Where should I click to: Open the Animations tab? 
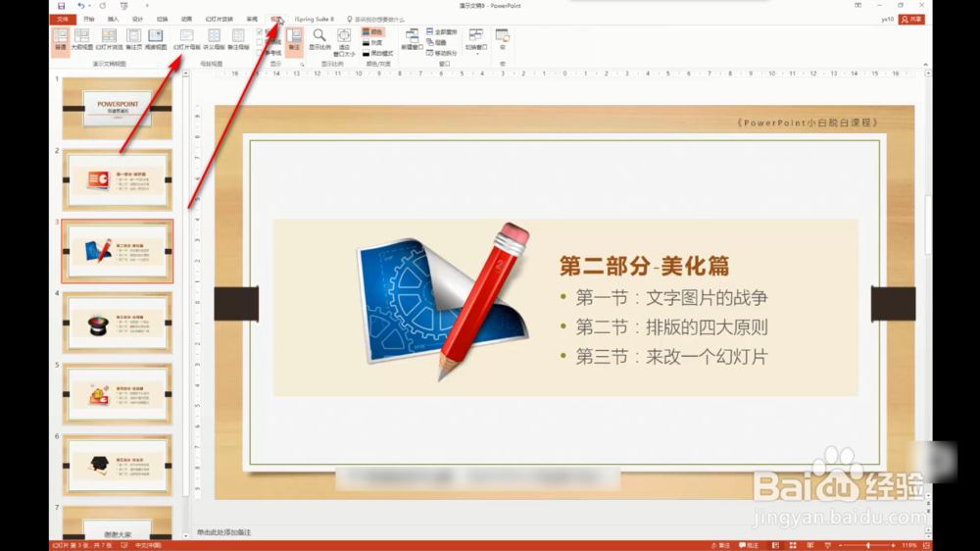click(186, 20)
